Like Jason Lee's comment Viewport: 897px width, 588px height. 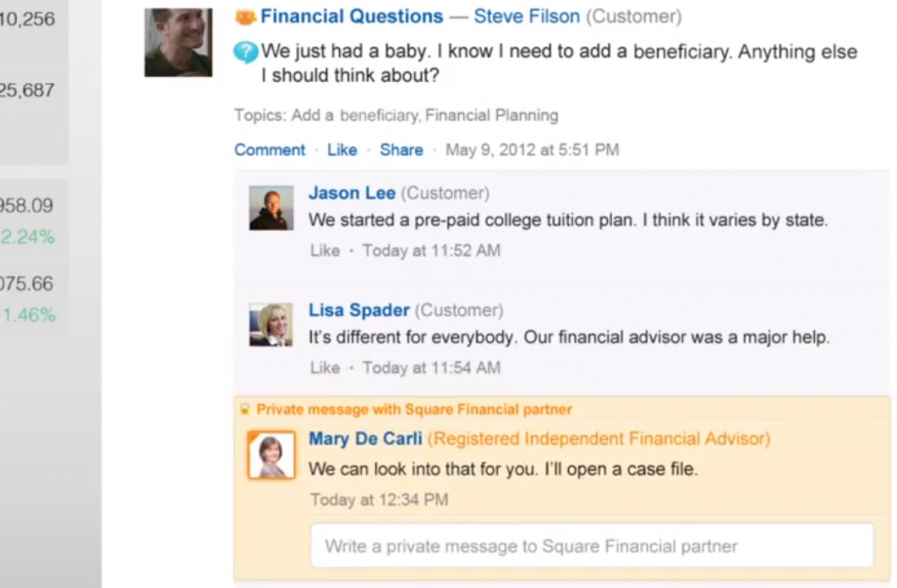324,250
